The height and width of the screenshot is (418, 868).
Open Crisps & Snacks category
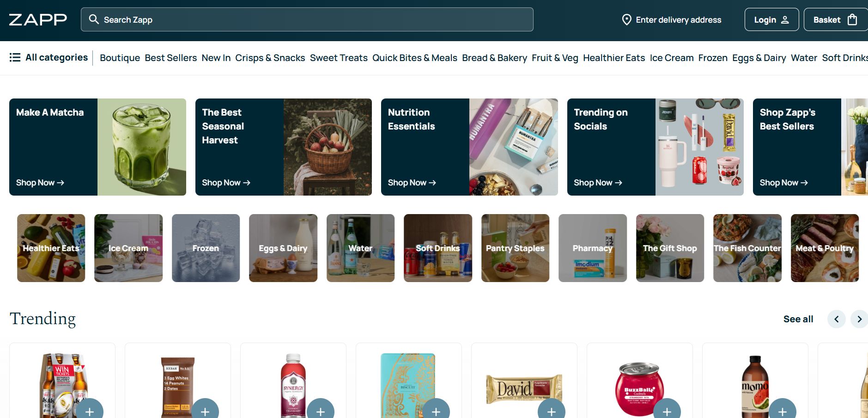pyautogui.click(x=270, y=58)
